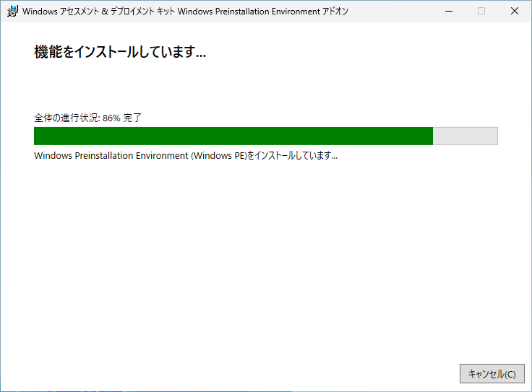Click the 全体の進行状況: 86% 完了 text

click(x=87, y=118)
